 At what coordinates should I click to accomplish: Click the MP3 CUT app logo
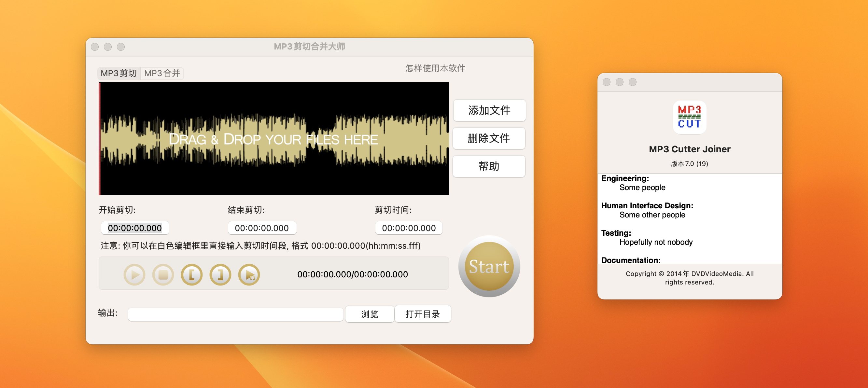[689, 117]
